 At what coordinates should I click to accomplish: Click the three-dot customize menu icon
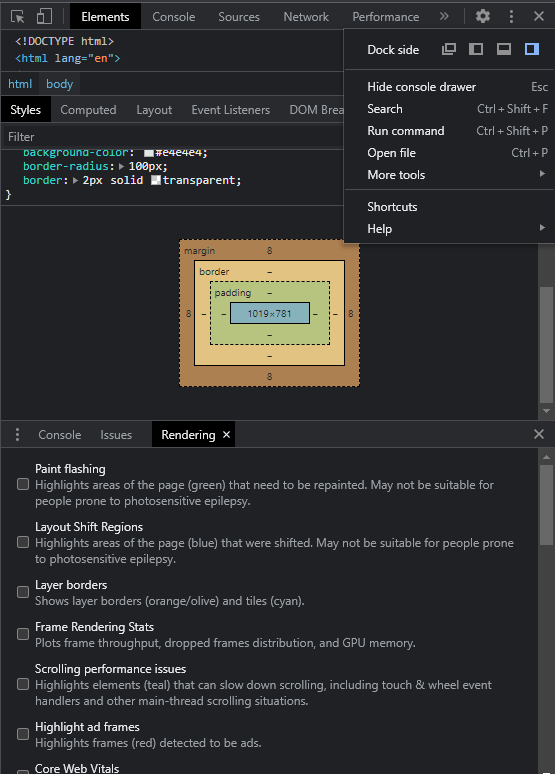pyautogui.click(x=511, y=16)
